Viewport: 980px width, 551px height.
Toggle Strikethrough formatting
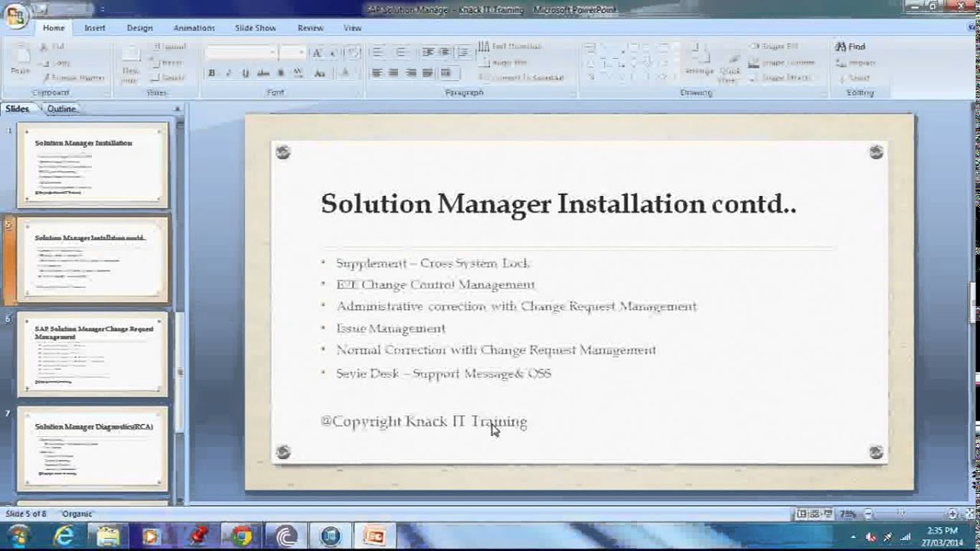pyautogui.click(x=263, y=73)
